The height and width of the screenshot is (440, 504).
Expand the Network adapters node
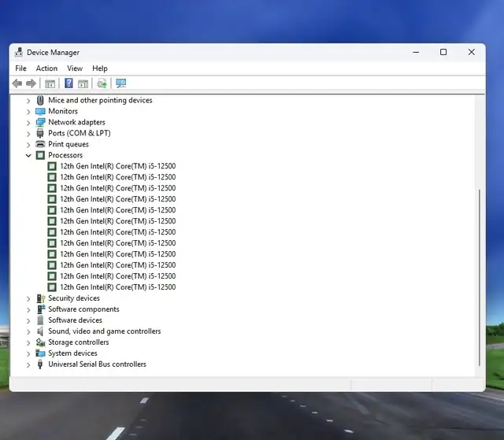(28, 123)
